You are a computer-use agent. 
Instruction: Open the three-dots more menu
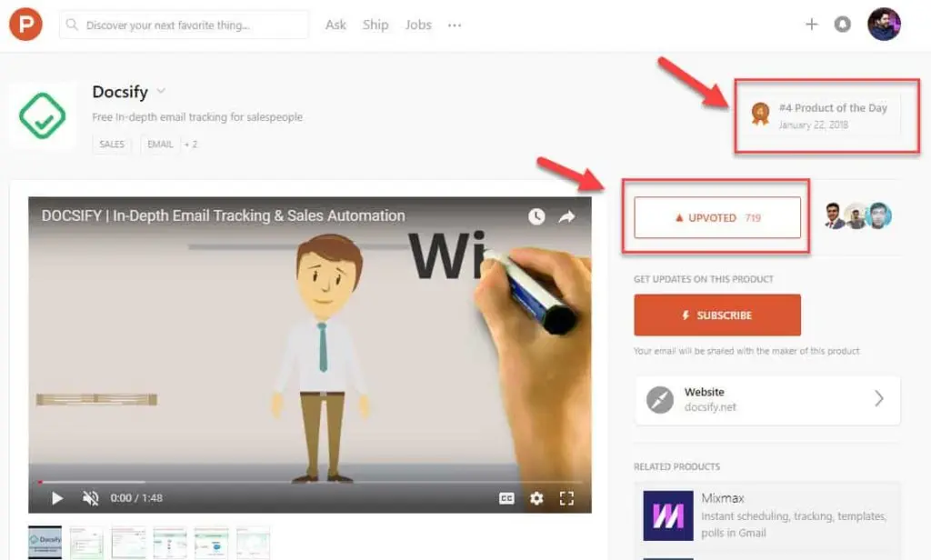455,25
